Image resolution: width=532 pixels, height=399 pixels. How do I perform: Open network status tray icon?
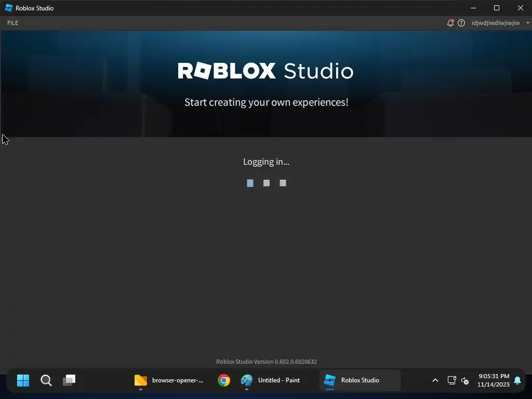coord(451,380)
